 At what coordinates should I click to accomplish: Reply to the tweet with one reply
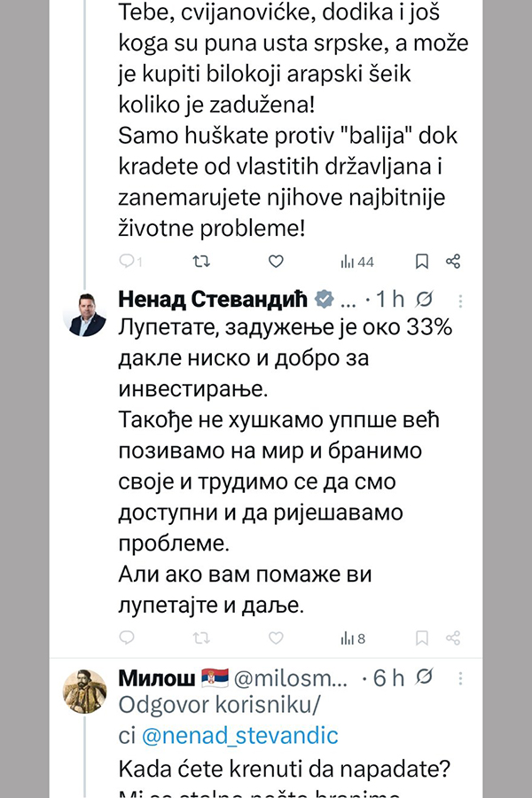pyautogui.click(x=128, y=262)
